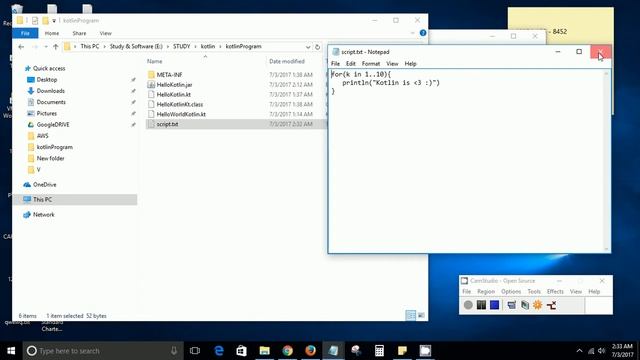Select Network in the navigation pane
Screen dimensions: 640x360
(43, 214)
